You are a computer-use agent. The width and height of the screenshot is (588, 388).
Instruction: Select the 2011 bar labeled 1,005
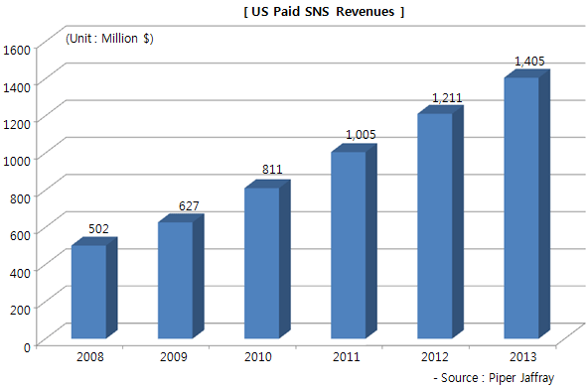point(354,241)
